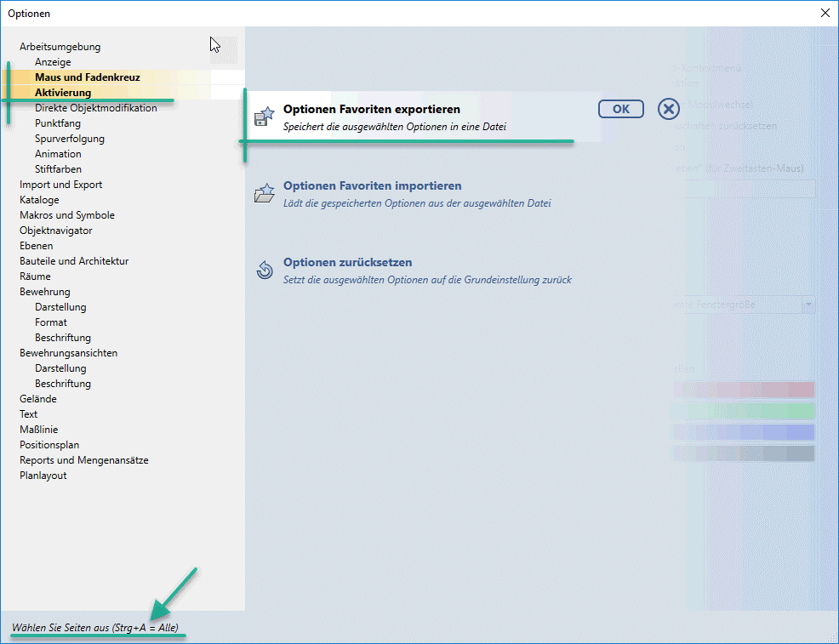This screenshot has width=839, height=644.
Task: Select Direkte Objektmodifikation page
Action: pos(95,108)
